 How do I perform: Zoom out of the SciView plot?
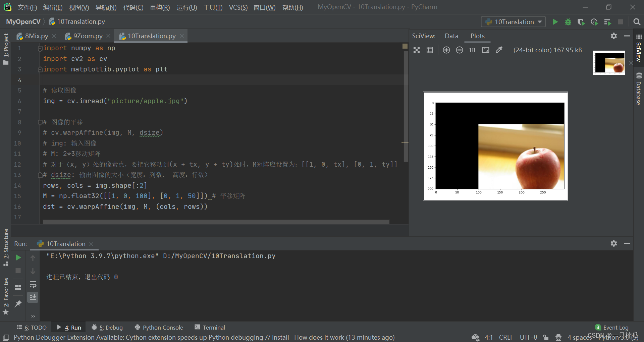pyautogui.click(x=460, y=50)
